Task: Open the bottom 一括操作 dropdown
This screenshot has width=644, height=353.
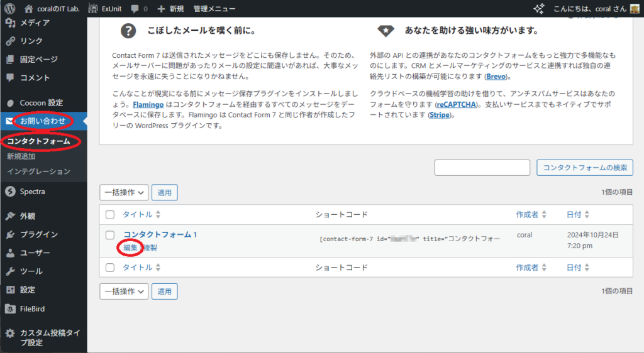Action: point(124,291)
